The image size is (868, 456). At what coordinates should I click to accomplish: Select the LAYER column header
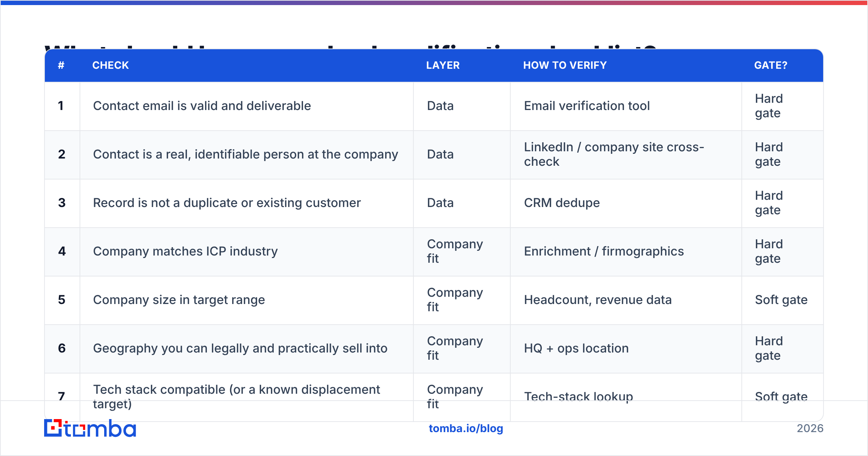pos(443,65)
